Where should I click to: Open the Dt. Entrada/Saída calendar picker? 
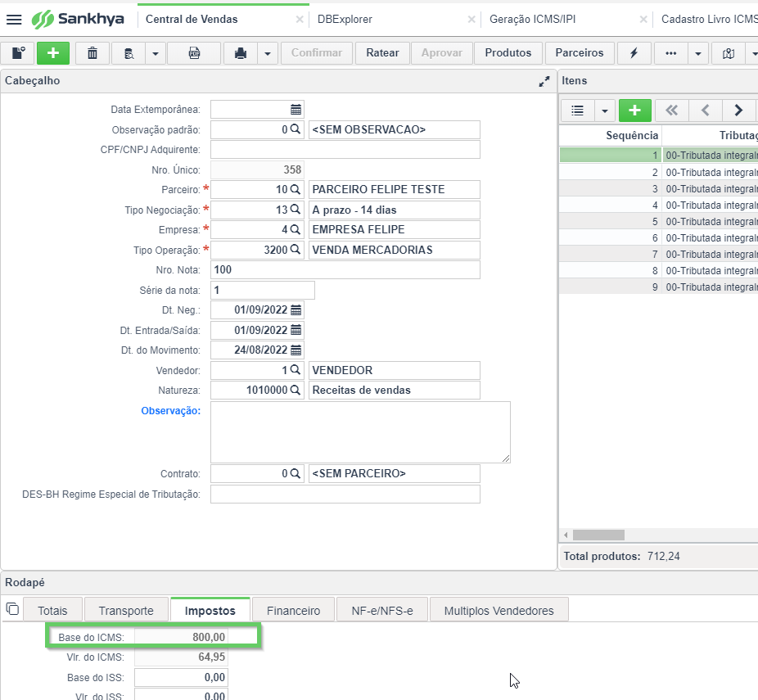tap(296, 330)
